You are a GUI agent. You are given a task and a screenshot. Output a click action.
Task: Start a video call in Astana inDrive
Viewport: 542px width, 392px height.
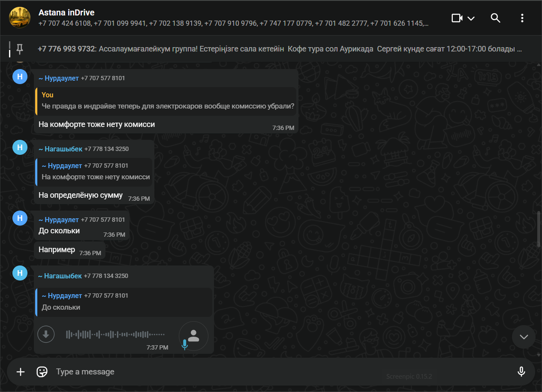tap(457, 18)
